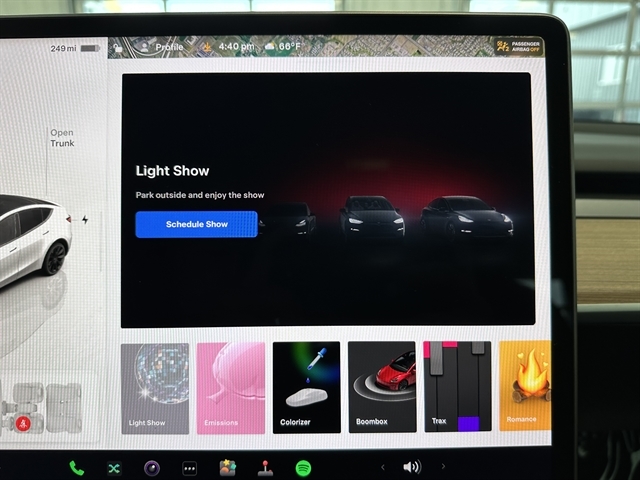This screenshot has width=640, height=480.
Task: Select the Colorizer tile
Action: click(307, 387)
